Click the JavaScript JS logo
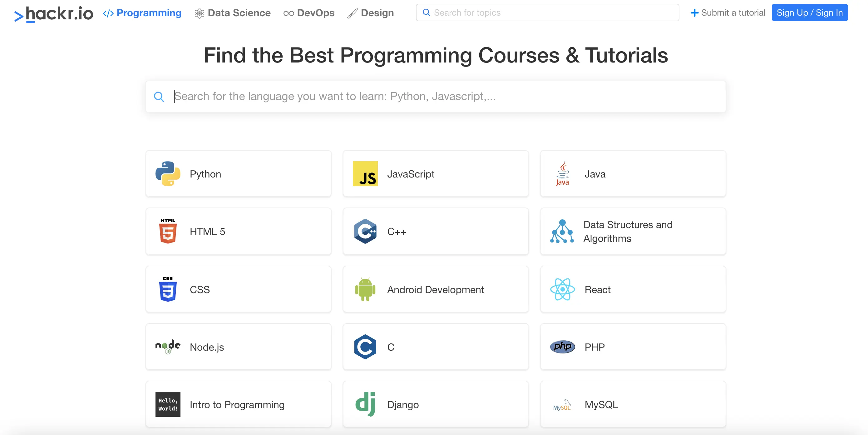The width and height of the screenshot is (868, 435). tap(365, 174)
